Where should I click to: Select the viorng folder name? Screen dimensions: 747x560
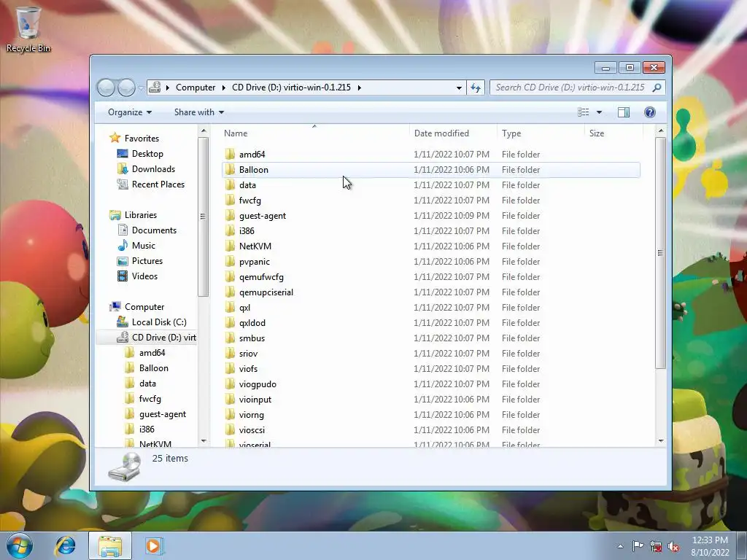click(251, 415)
